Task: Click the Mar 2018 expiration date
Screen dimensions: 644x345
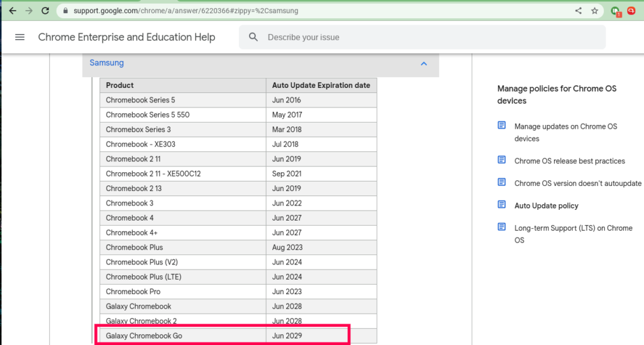Action: point(287,129)
